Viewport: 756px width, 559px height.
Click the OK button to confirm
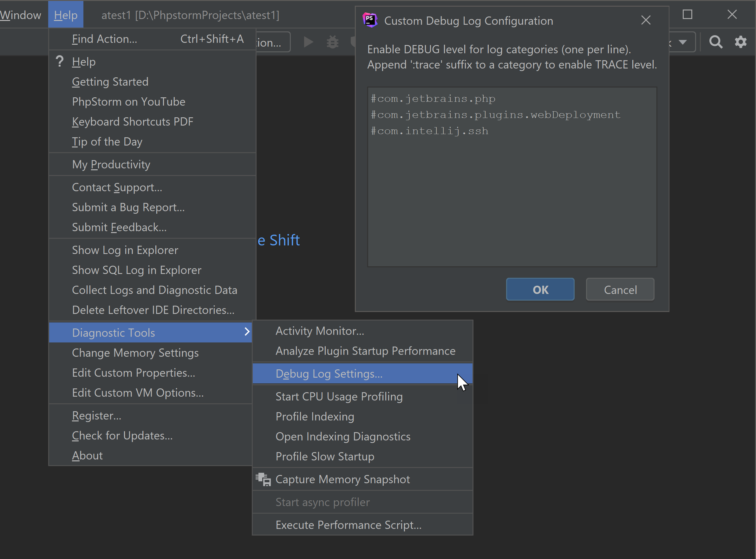pyautogui.click(x=540, y=289)
